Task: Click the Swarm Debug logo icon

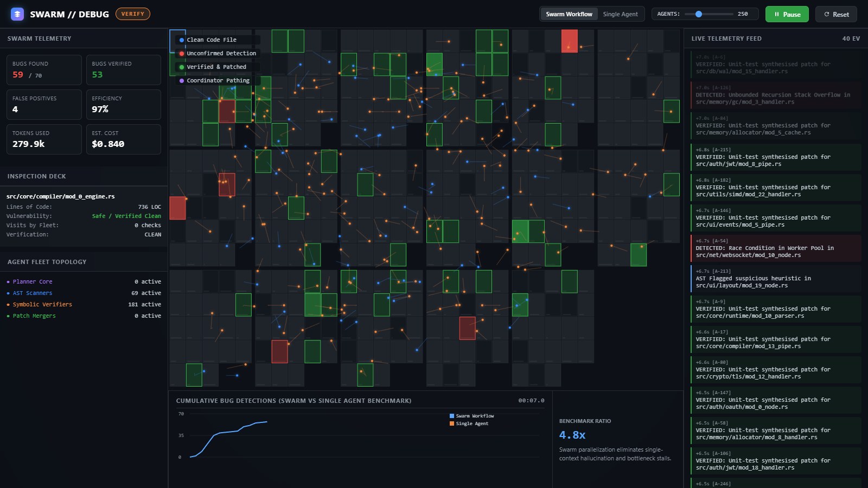Action: point(17,14)
